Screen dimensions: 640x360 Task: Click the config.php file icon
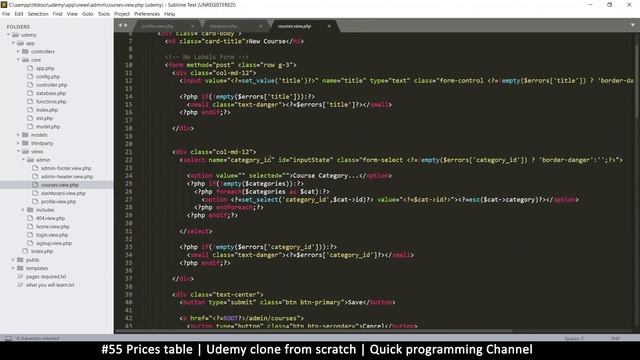click(x=30, y=76)
